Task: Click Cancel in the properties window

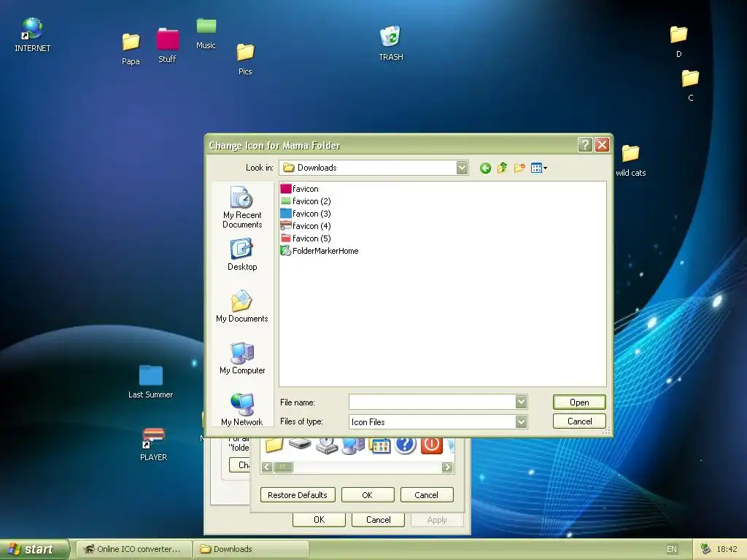Action: click(379, 520)
